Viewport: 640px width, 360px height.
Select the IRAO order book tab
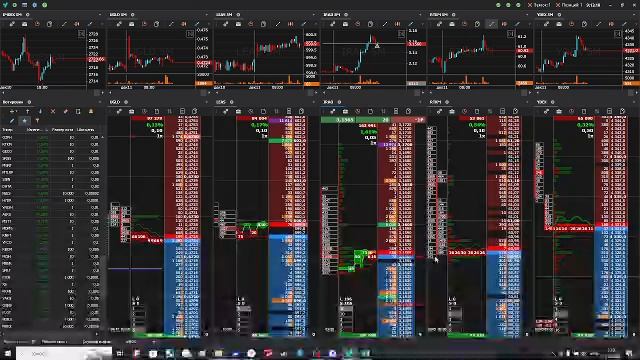328,102
